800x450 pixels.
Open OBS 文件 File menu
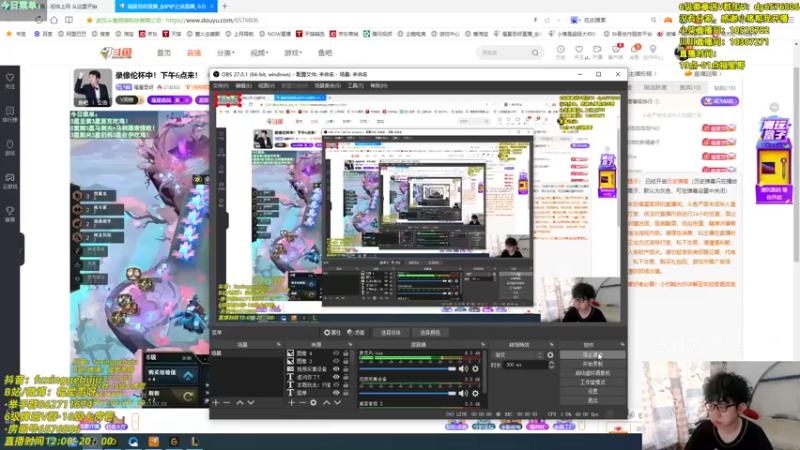coord(220,86)
